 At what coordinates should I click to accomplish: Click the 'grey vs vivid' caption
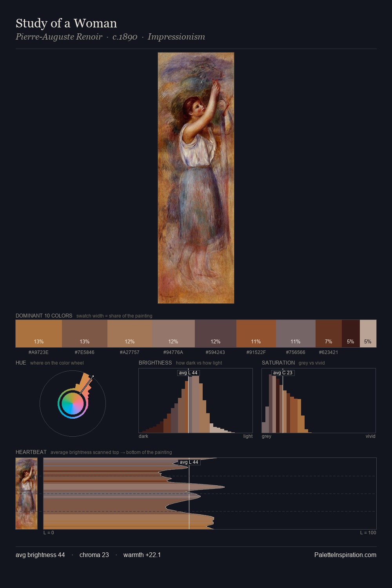[x=312, y=363]
